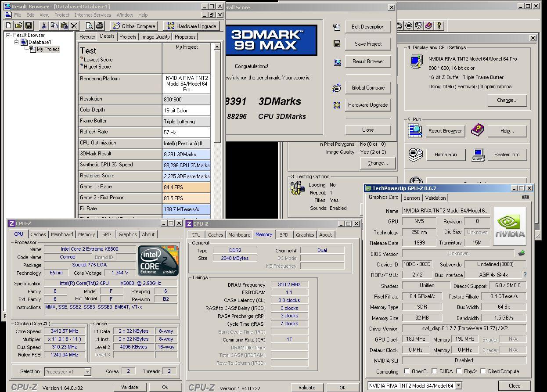The width and height of the screenshot is (547, 392).
Task: Click the New document icon in Result Browser toolbar
Action: click(x=8, y=26)
